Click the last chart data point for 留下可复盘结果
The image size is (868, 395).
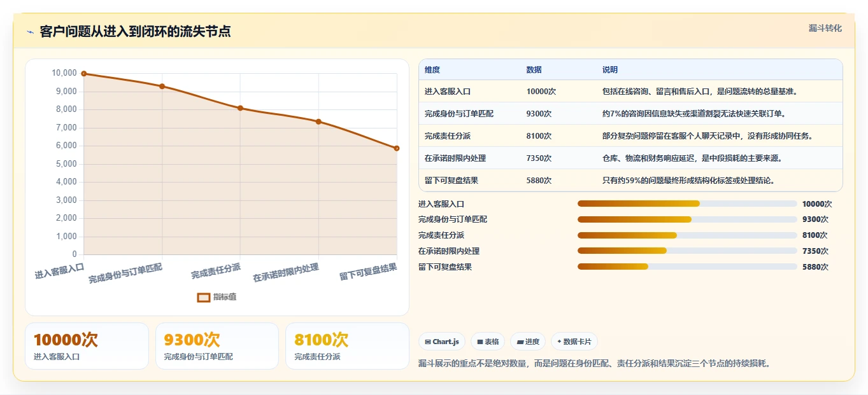click(397, 148)
